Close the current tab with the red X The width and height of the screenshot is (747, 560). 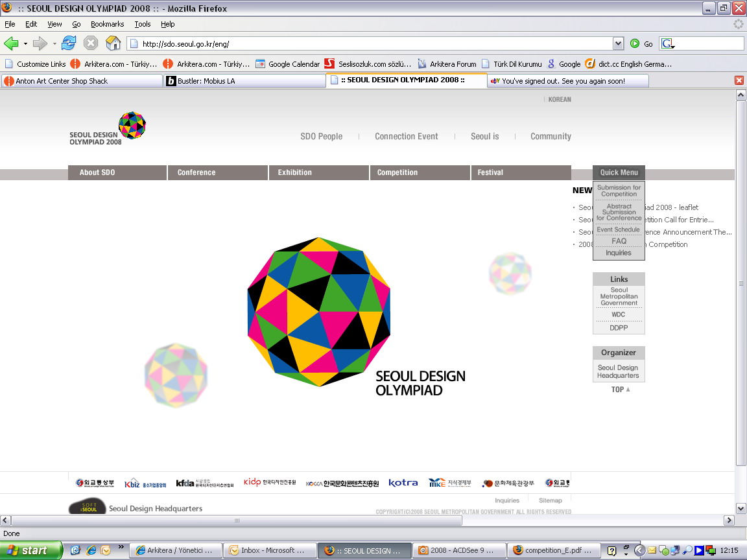(x=739, y=80)
